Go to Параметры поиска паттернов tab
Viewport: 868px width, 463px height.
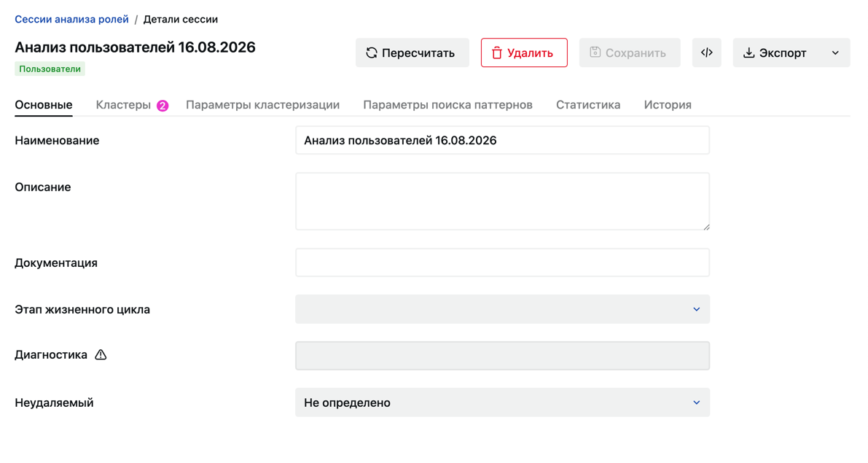coord(447,105)
